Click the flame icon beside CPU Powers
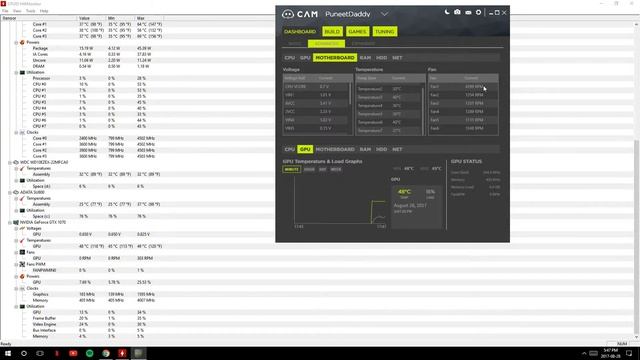This screenshot has width=640, height=360. (x=22, y=42)
